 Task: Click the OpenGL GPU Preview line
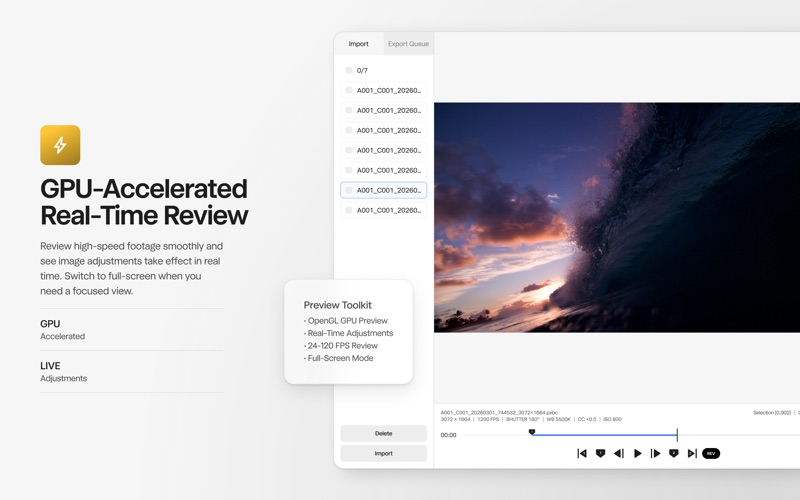point(346,320)
